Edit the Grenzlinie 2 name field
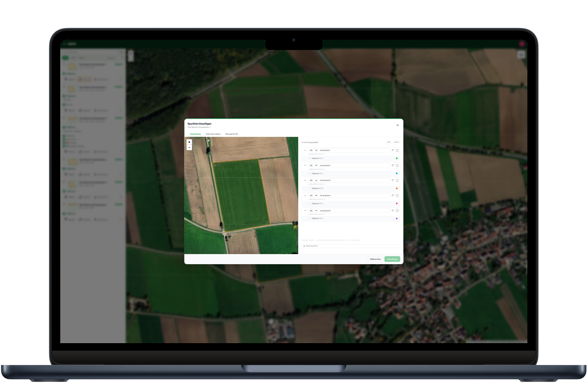 (354, 165)
